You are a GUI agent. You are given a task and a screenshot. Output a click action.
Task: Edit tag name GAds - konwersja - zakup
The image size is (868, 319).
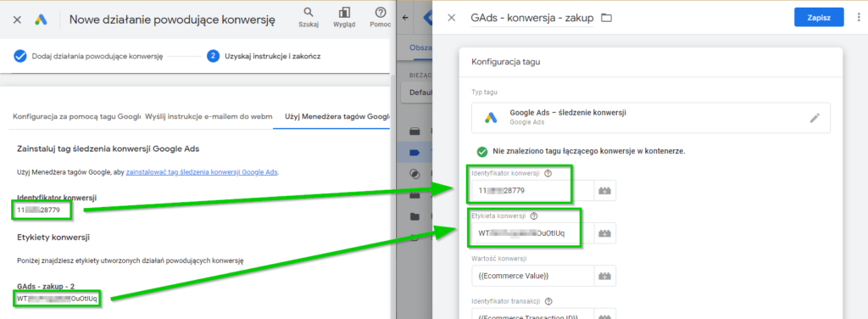point(532,19)
